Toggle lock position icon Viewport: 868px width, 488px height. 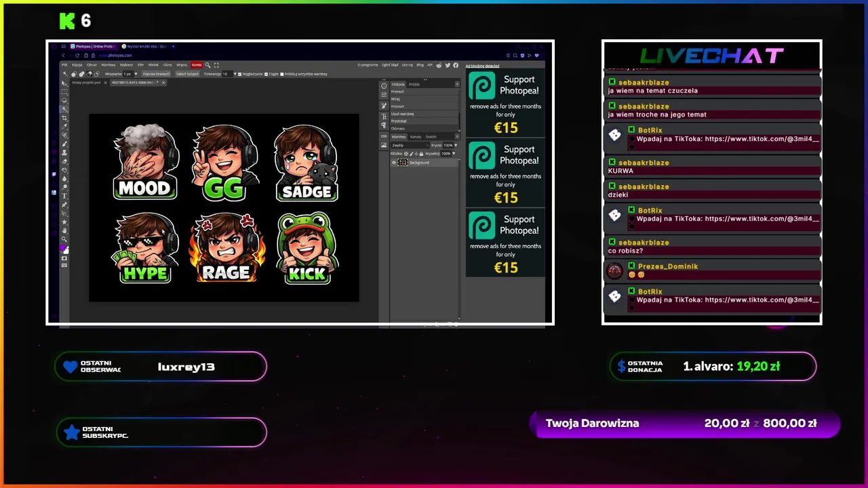pyautogui.click(x=416, y=154)
